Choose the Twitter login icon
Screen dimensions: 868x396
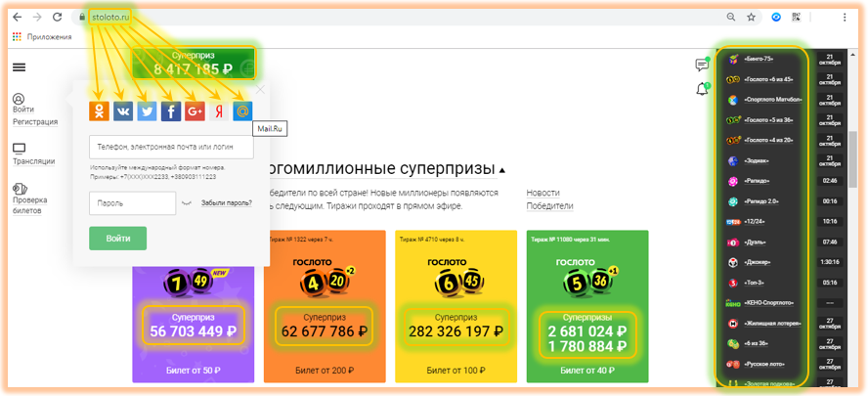tap(147, 111)
